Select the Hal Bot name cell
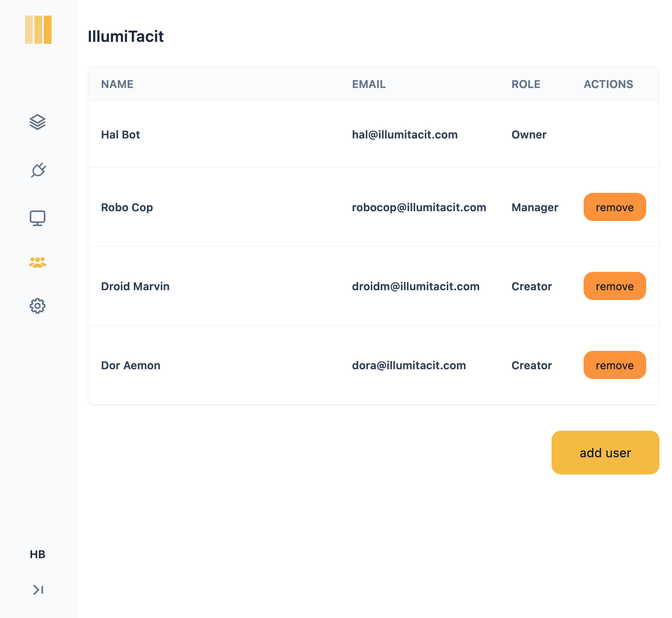 tap(120, 135)
